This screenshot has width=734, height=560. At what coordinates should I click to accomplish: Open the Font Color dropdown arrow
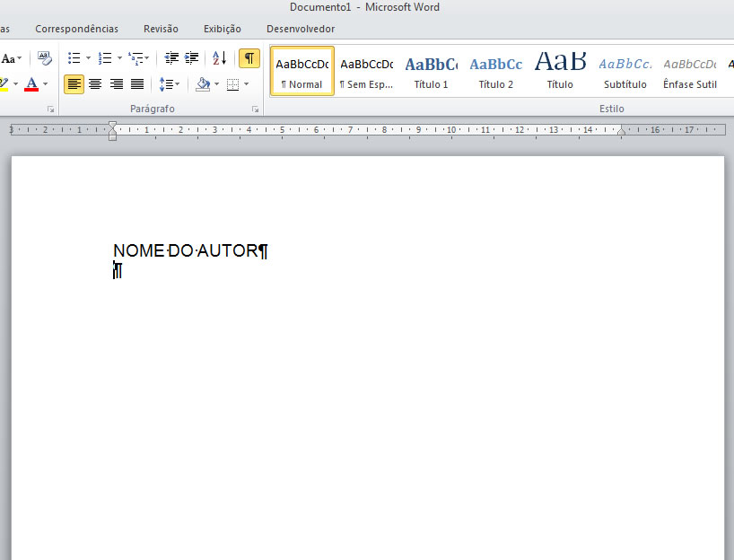(46, 84)
